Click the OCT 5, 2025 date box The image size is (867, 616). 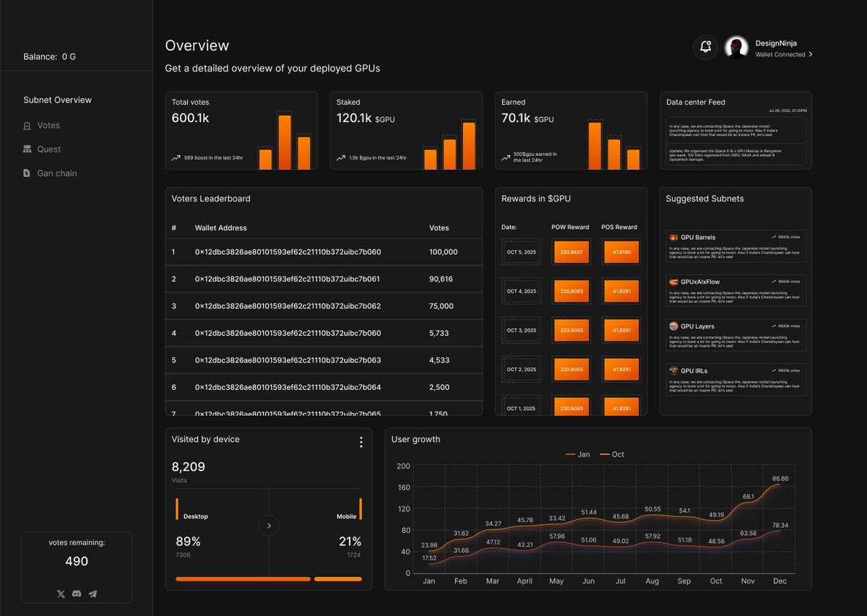click(x=522, y=252)
